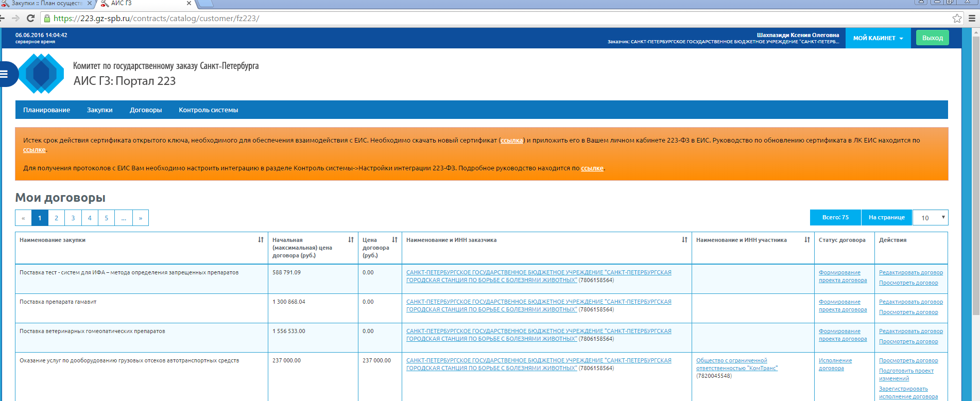Switch to the 'Закупки :: План' browser tab

pyautogui.click(x=46, y=3)
